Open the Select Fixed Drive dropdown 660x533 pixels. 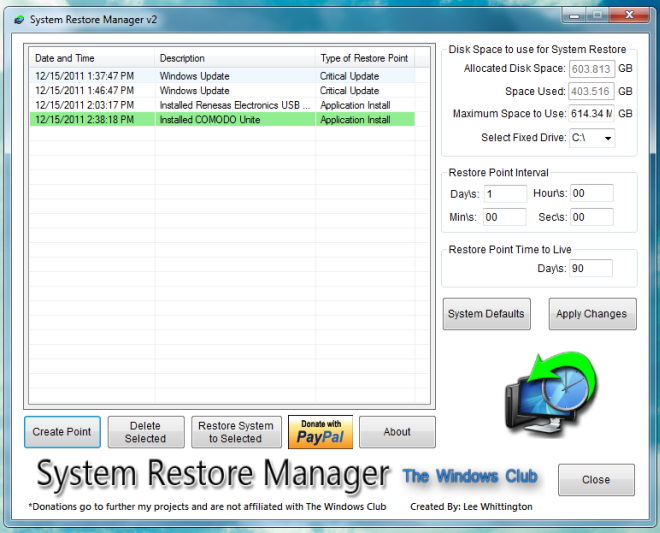tap(592, 138)
